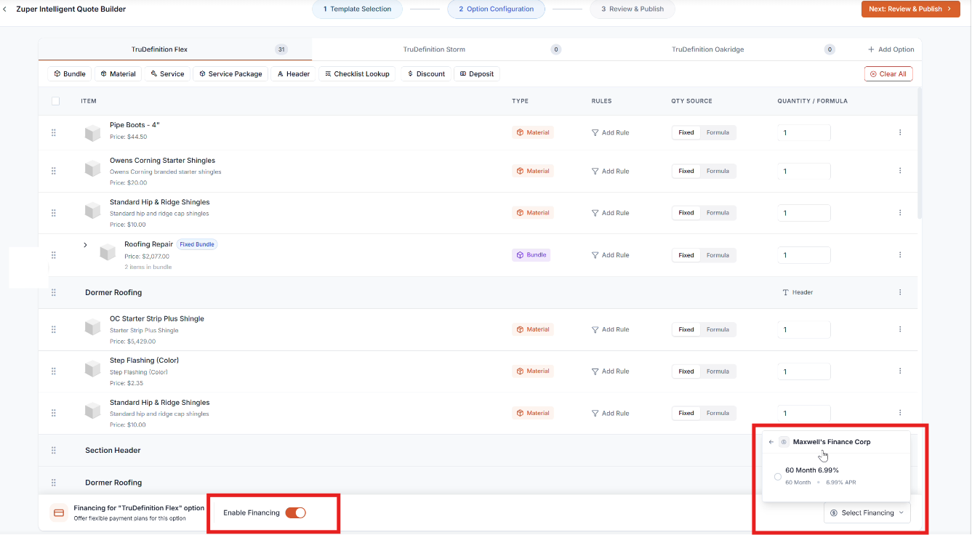Open the Select Financing dropdown

867,513
